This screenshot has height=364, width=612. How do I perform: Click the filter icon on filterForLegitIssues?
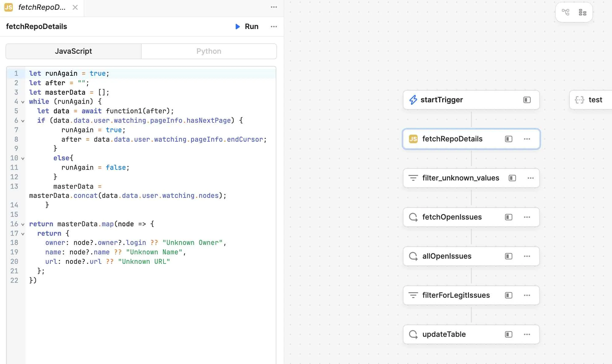(x=413, y=295)
